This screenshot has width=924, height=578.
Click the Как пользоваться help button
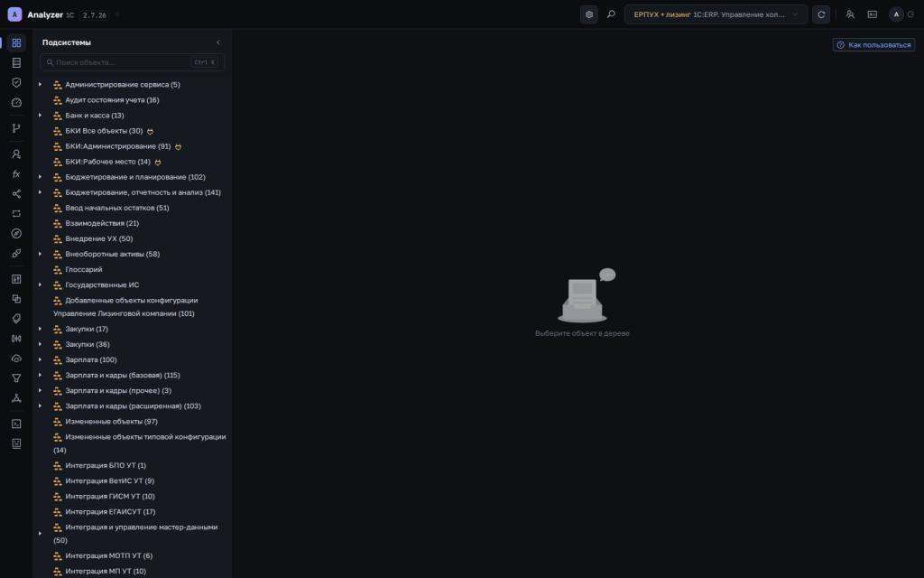pyautogui.click(x=873, y=45)
